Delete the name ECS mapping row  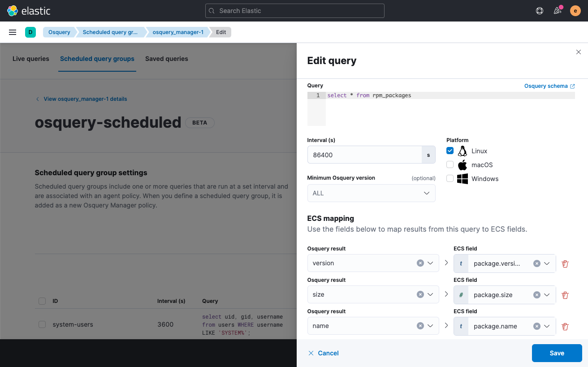(x=565, y=326)
